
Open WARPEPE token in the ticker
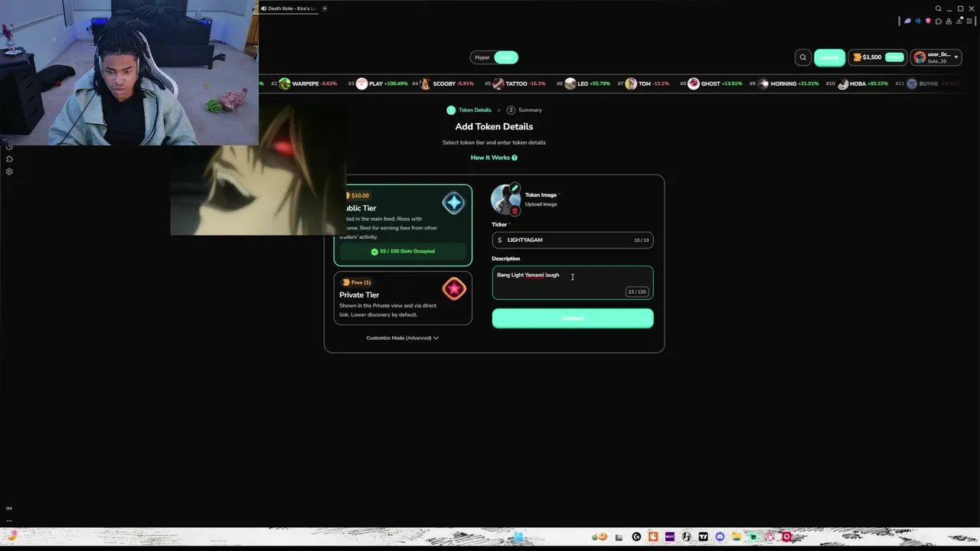(x=305, y=83)
